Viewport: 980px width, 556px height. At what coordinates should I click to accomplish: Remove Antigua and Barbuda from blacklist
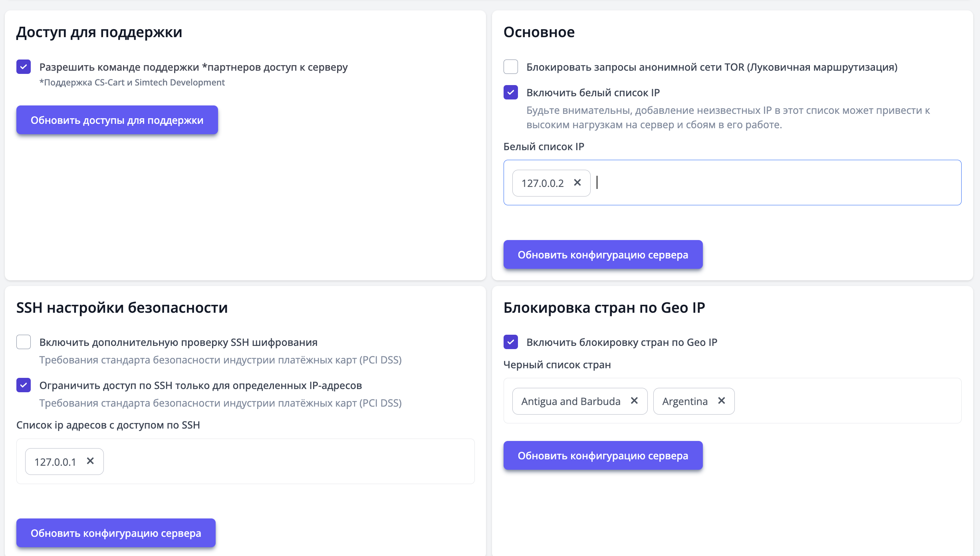coord(634,401)
